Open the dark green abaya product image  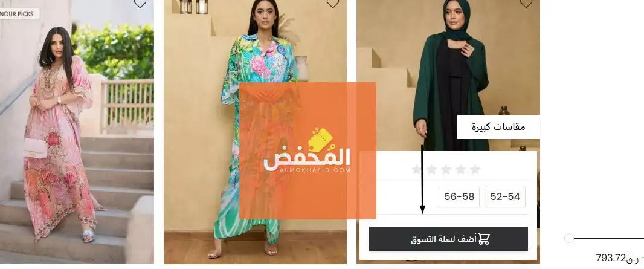point(448,74)
